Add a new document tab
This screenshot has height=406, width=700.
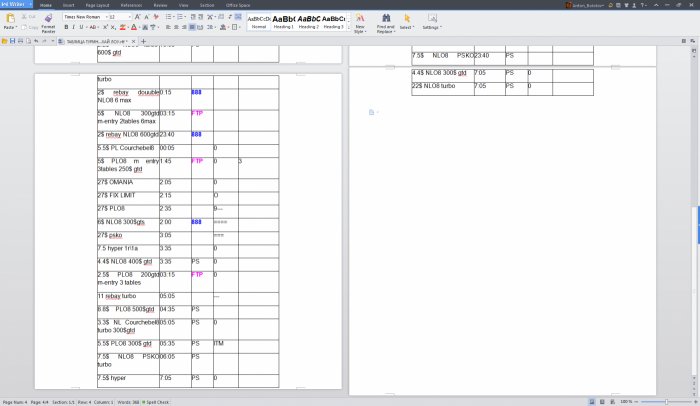[143, 41]
